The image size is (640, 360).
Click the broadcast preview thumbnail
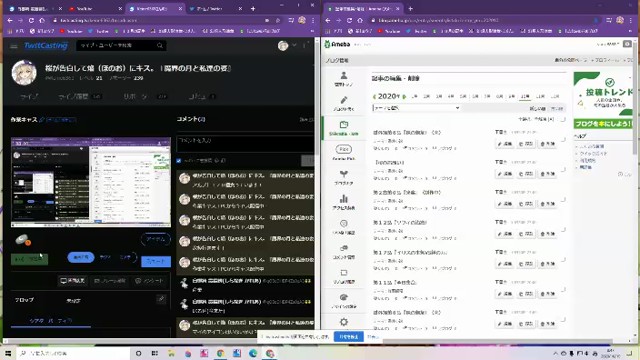pyautogui.click(x=91, y=182)
